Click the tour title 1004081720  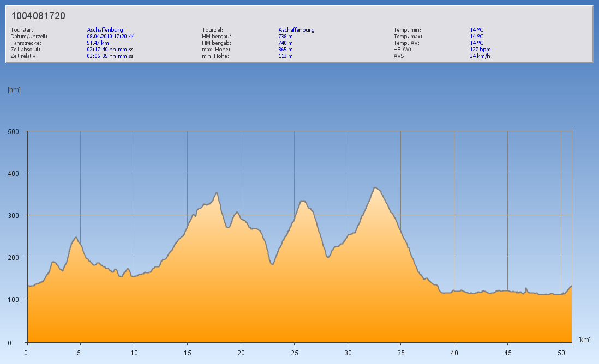point(38,16)
